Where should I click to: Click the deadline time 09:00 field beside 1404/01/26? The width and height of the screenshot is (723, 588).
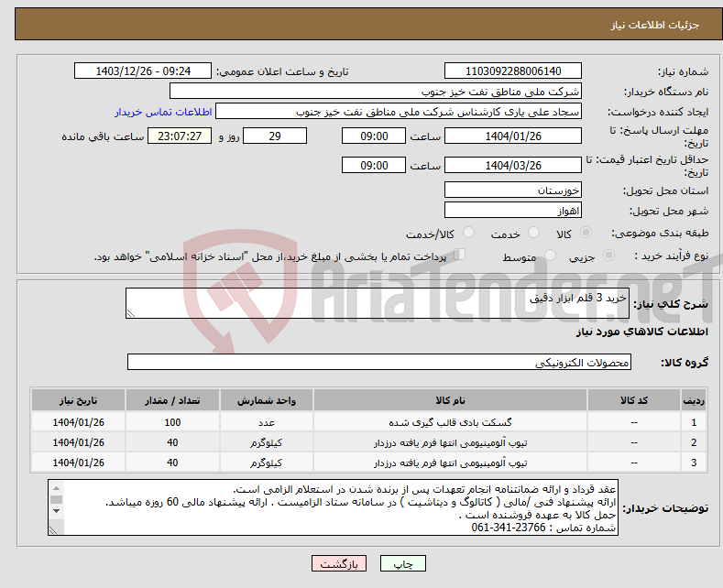coord(374,136)
